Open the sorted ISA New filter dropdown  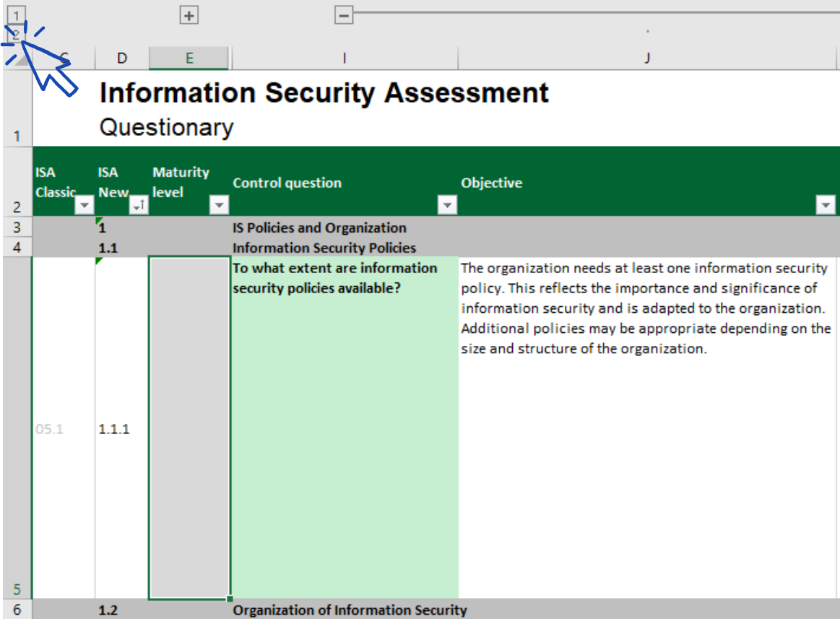point(138,207)
